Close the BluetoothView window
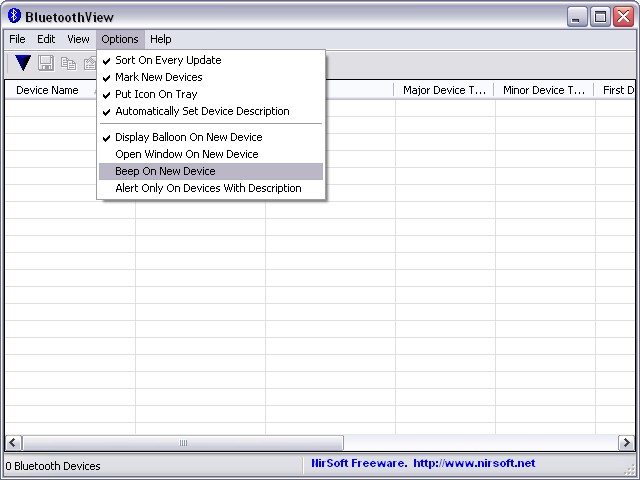Viewport: 640px width, 480px height. tap(624, 17)
